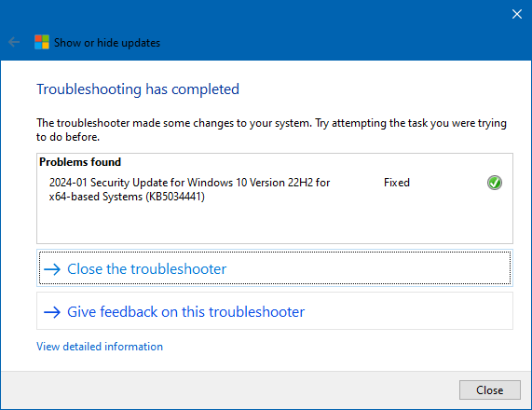Click the Fixed status text

pyautogui.click(x=397, y=183)
